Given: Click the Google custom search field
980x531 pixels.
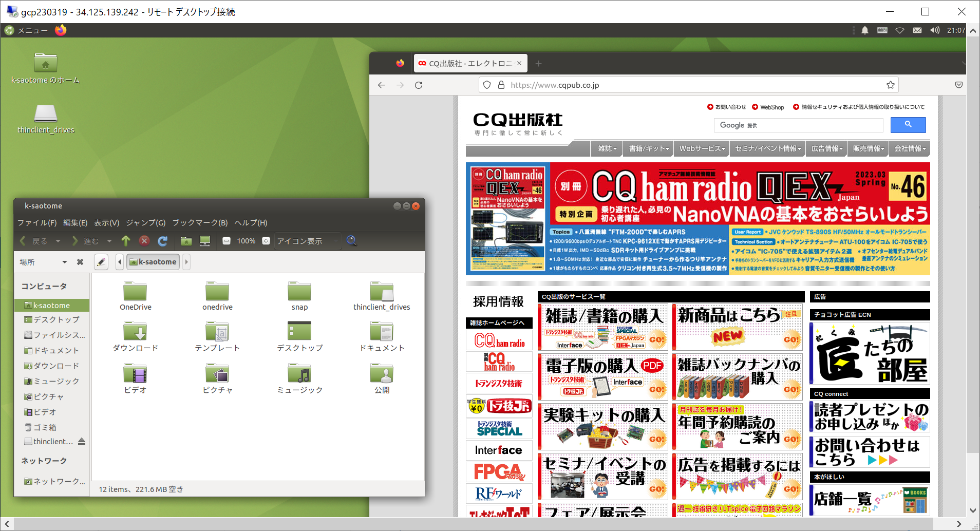Looking at the screenshot, I should [x=798, y=125].
